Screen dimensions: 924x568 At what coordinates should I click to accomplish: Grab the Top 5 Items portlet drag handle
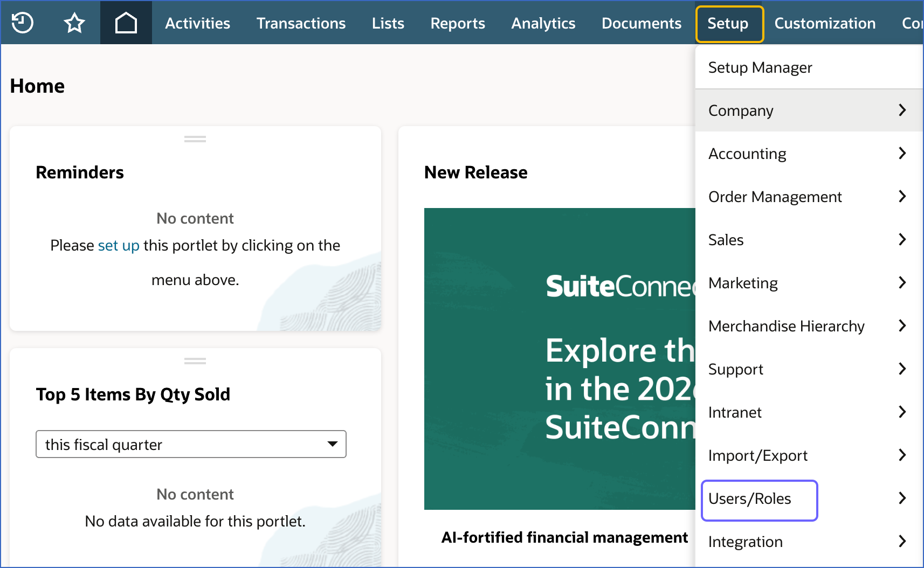pyautogui.click(x=195, y=361)
